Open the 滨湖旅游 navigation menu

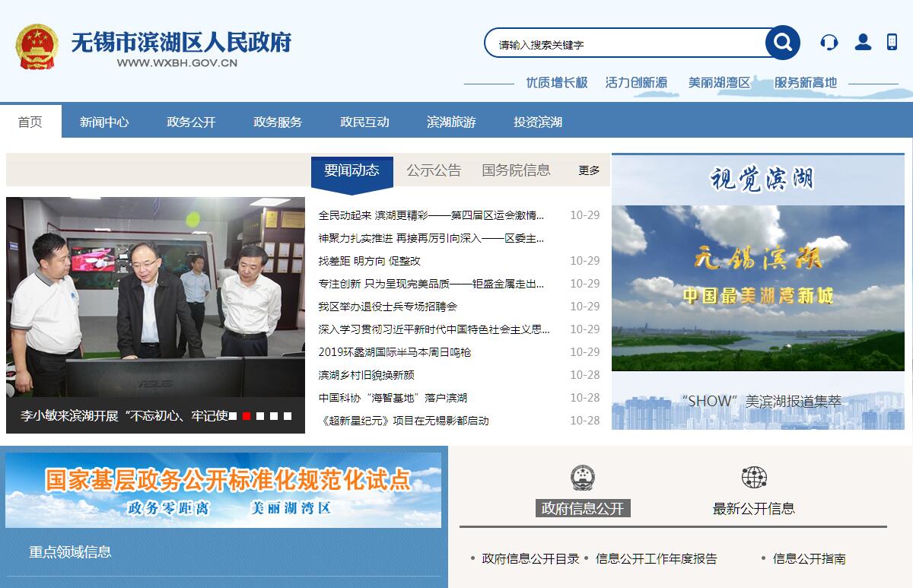pos(451,122)
